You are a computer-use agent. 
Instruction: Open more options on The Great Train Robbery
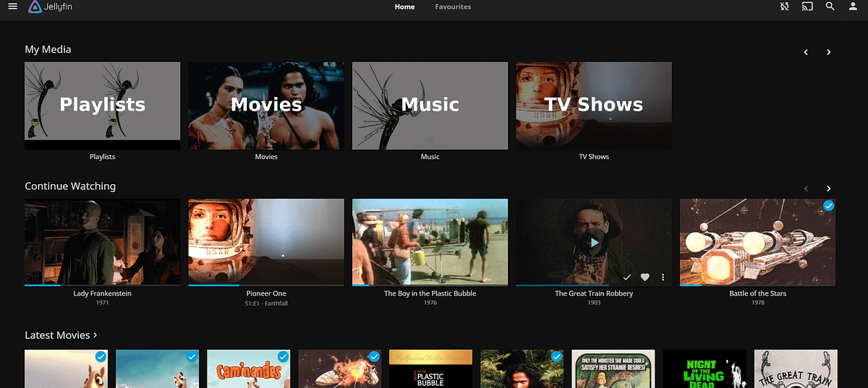coord(663,277)
